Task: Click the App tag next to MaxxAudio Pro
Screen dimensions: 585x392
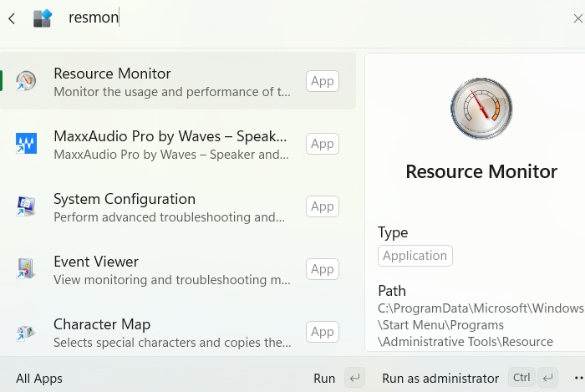Action: click(323, 144)
